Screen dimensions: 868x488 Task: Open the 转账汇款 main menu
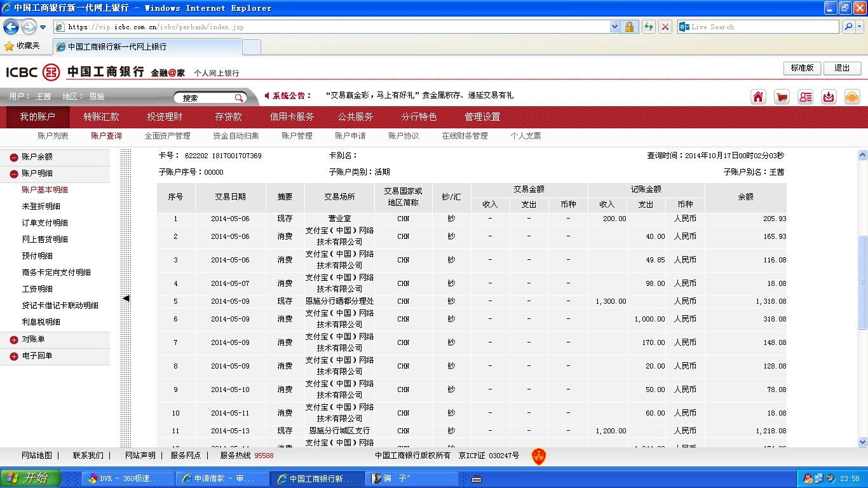[x=101, y=117]
